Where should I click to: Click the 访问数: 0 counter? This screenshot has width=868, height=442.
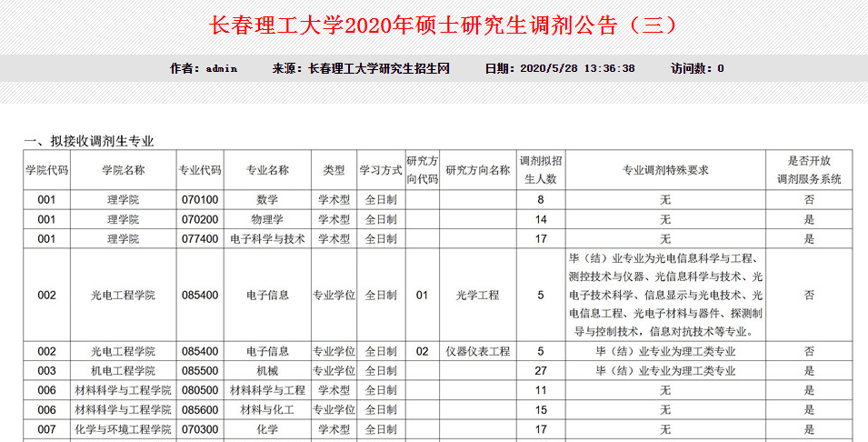697,69
